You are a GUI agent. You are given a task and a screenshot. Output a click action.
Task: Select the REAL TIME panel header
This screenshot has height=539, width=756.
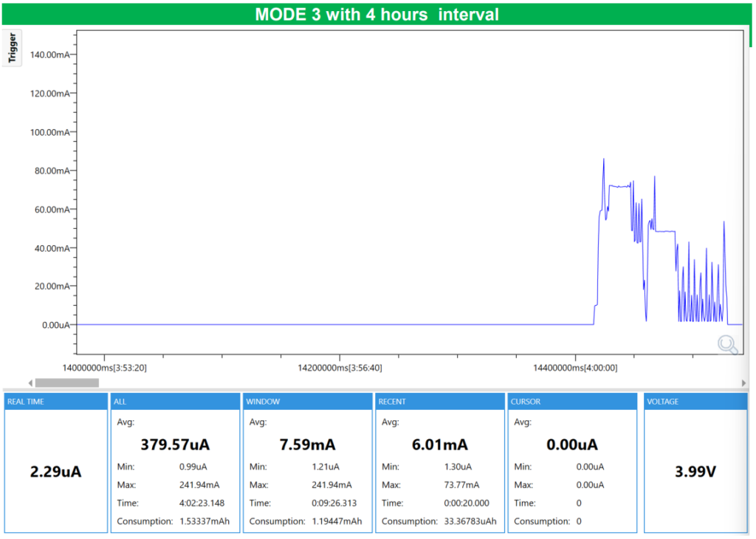(55, 402)
